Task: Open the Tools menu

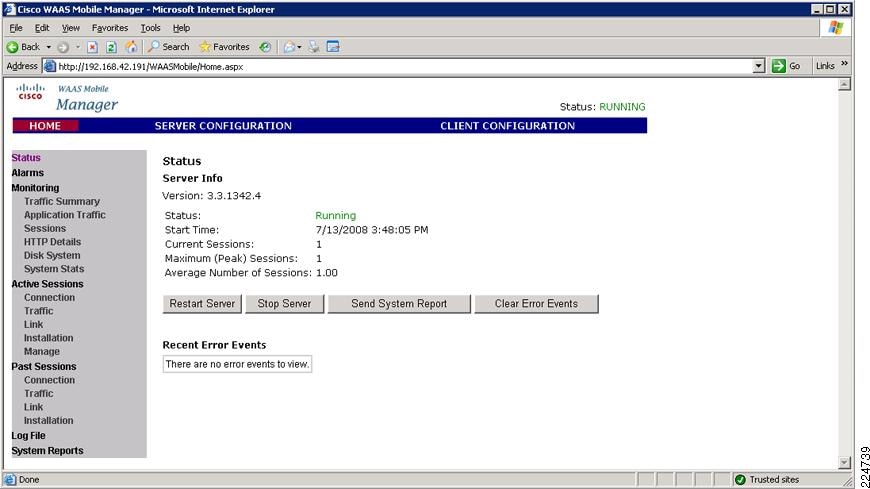Action: tap(150, 28)
